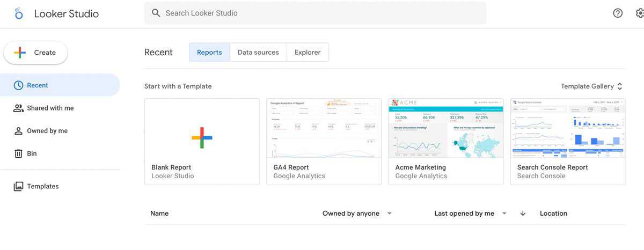The width and height of the screenshot is (644, 250).
Task: Open the Last opened by me dropdown
Action: tap(471, 214)
